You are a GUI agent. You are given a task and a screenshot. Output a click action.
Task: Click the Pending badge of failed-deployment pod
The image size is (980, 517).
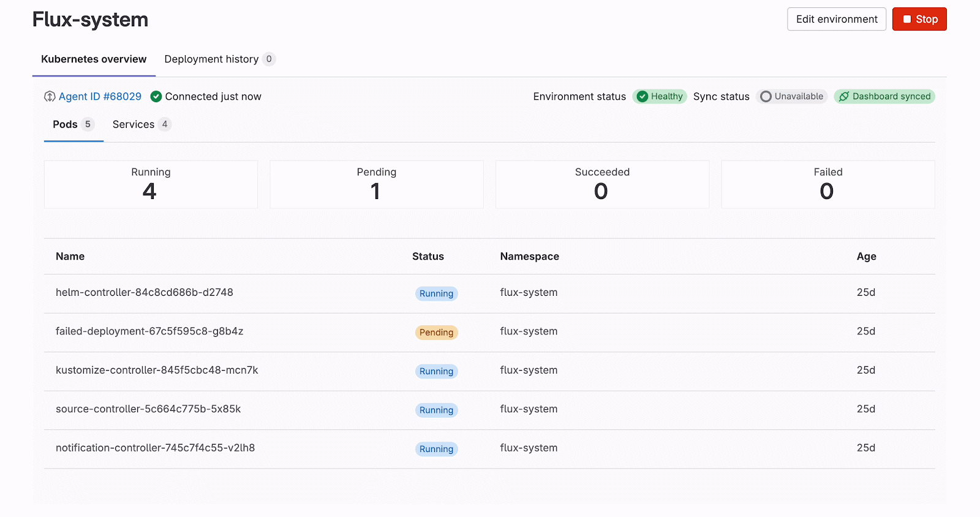tap(437, 333)
